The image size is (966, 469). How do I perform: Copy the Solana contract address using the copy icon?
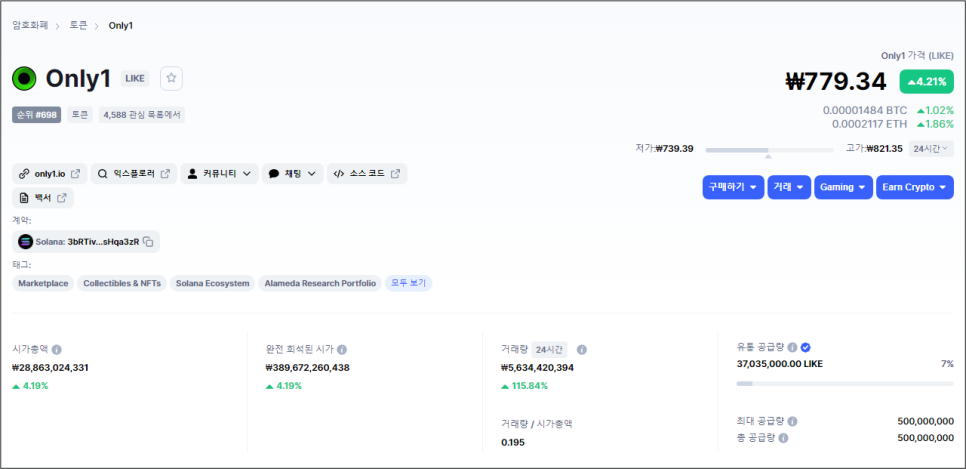coord(148,242)
